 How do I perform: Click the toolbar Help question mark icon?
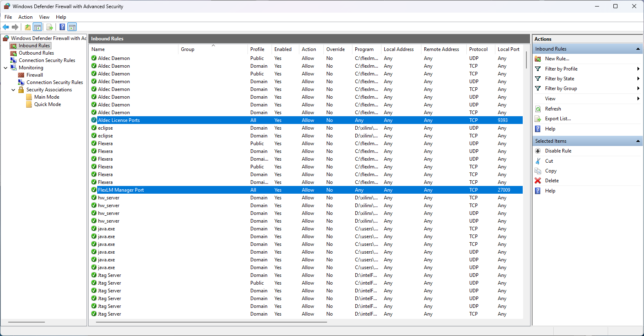tap(62, 27)
